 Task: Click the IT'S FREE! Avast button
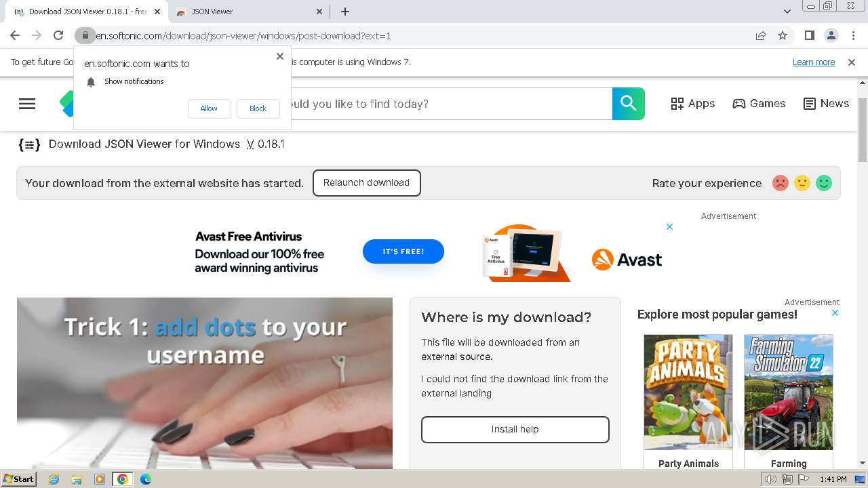point(403,251)
